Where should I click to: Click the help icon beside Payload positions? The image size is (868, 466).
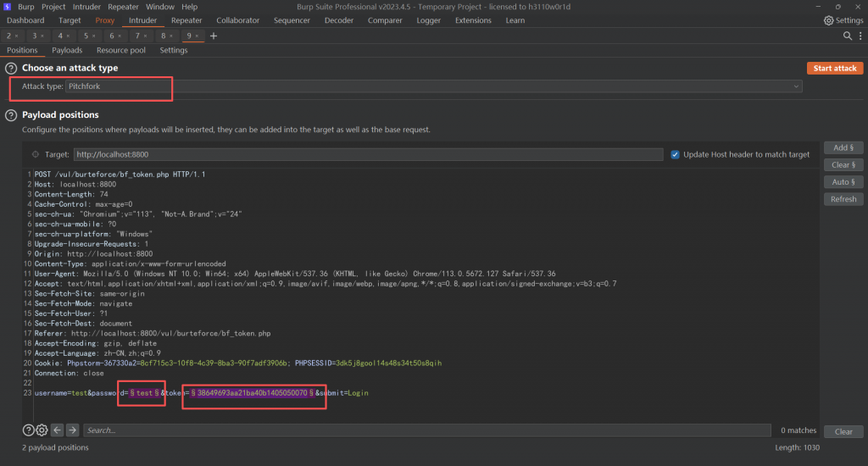click(x=11, y=115)
